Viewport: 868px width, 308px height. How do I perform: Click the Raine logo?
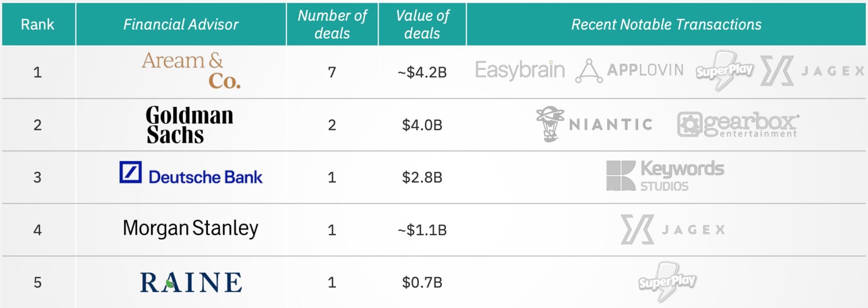[191, 282]
